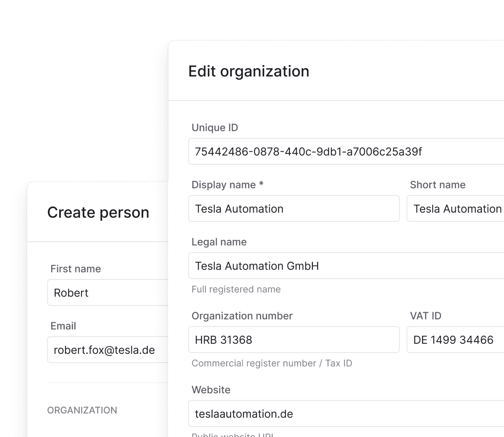
Task: Click the Display name * label
Action: 228,185
